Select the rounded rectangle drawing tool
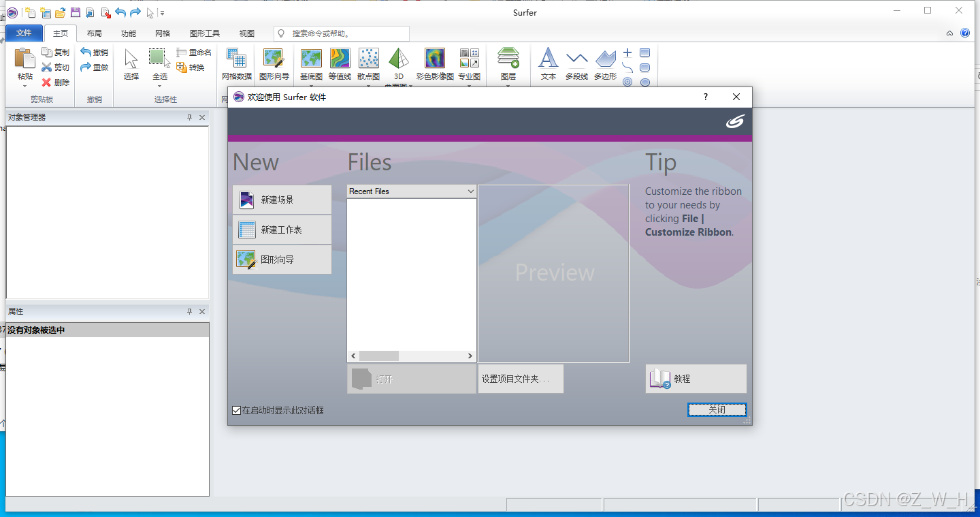 click(x=645, y=67)
